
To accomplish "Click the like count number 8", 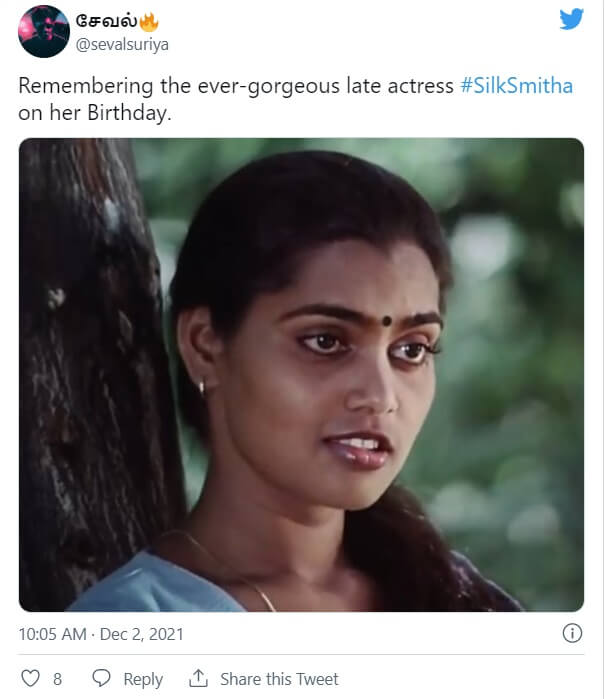I will [x=57, y=679].
